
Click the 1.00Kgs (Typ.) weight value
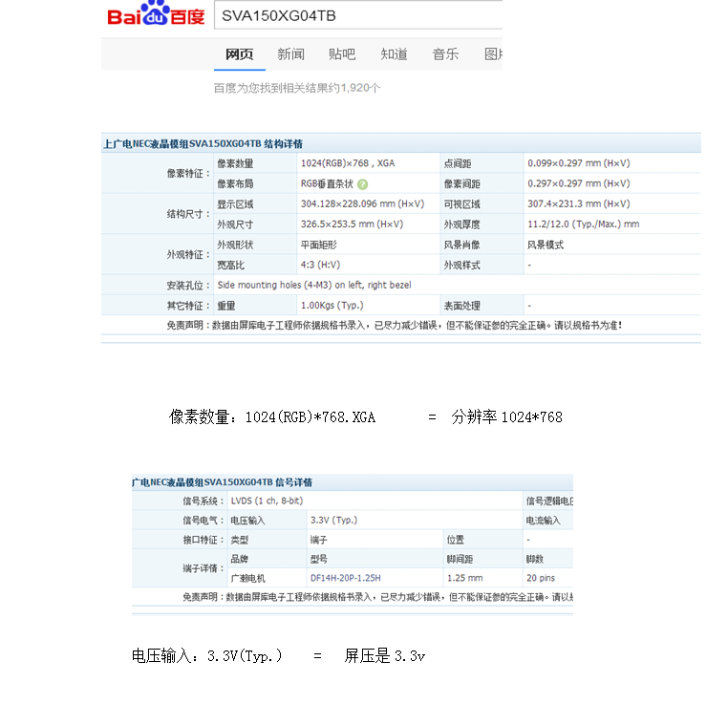click(332, 306)
